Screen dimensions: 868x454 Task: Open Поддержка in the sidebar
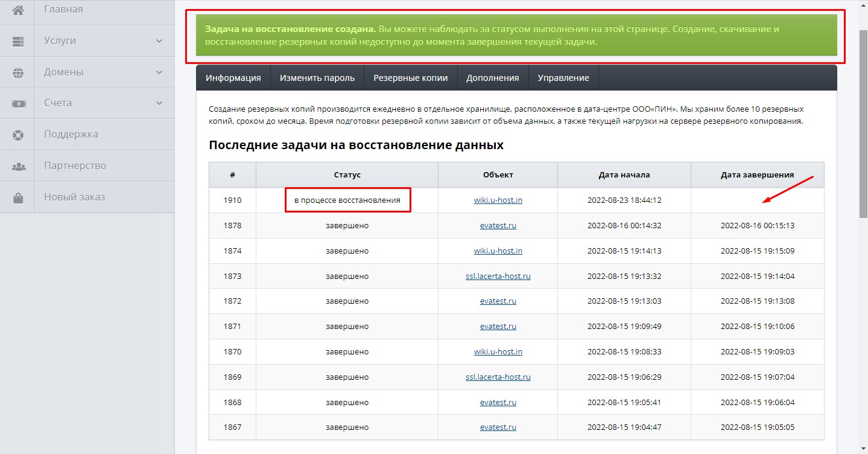87,135
